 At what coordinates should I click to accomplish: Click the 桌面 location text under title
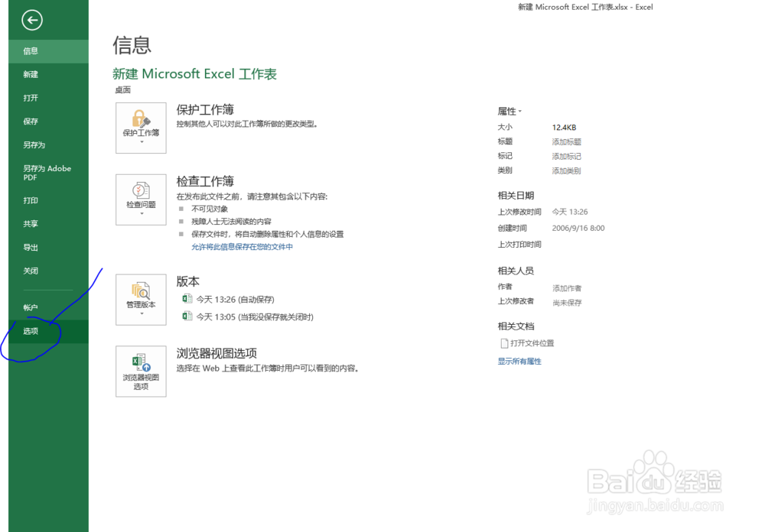coord(123,89)
